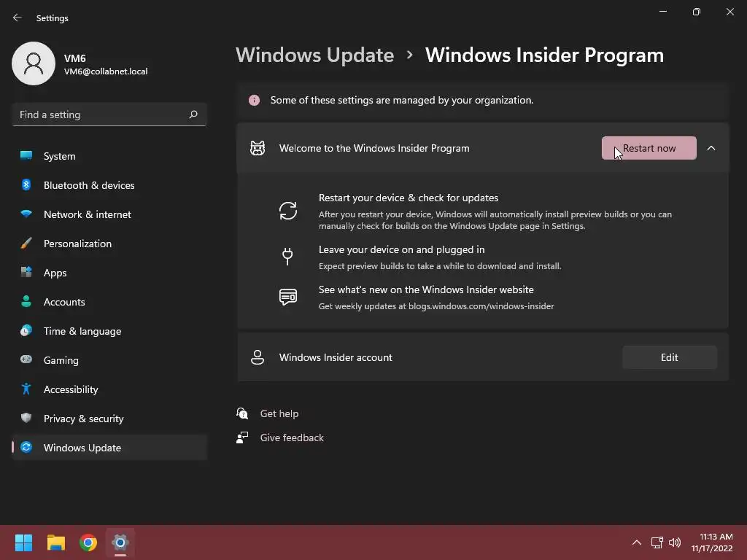
Task: Select Accessibility in the sidebar
Action: tap(109, 389)
